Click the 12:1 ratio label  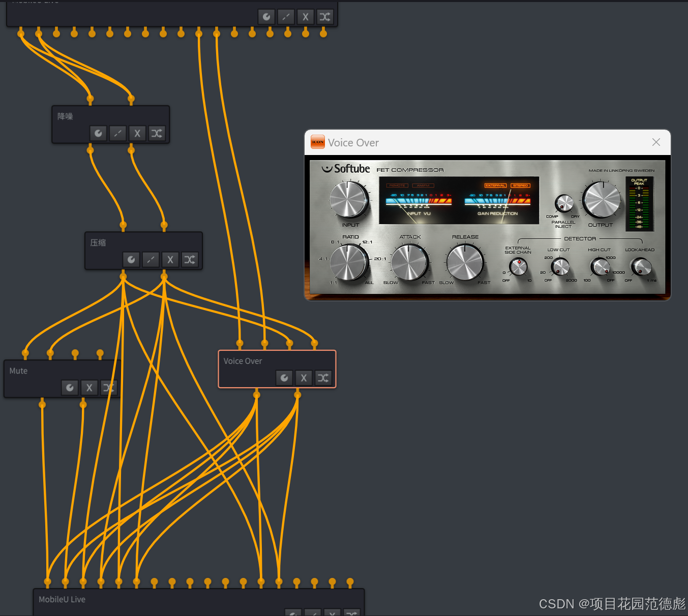click(x=367, y=242)
